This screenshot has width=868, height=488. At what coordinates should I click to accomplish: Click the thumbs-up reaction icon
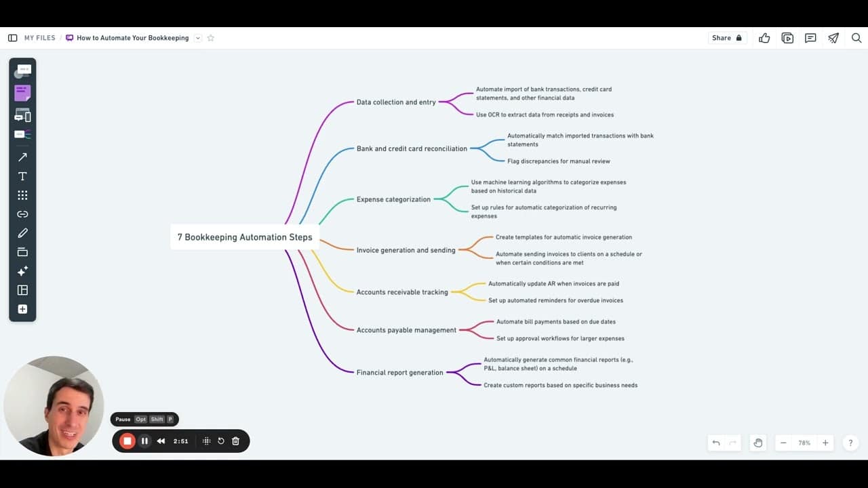coord(764,38)
